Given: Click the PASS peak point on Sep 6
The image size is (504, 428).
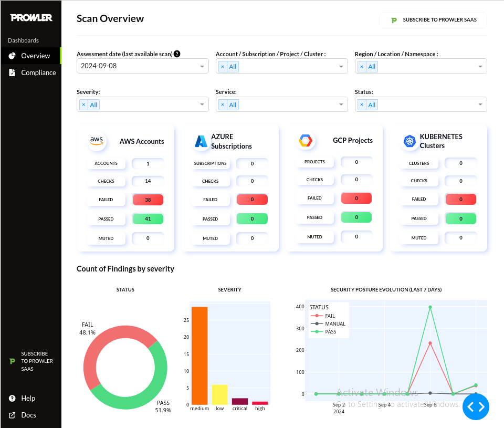Looking at the screenshot, I should tap(430, 307).
